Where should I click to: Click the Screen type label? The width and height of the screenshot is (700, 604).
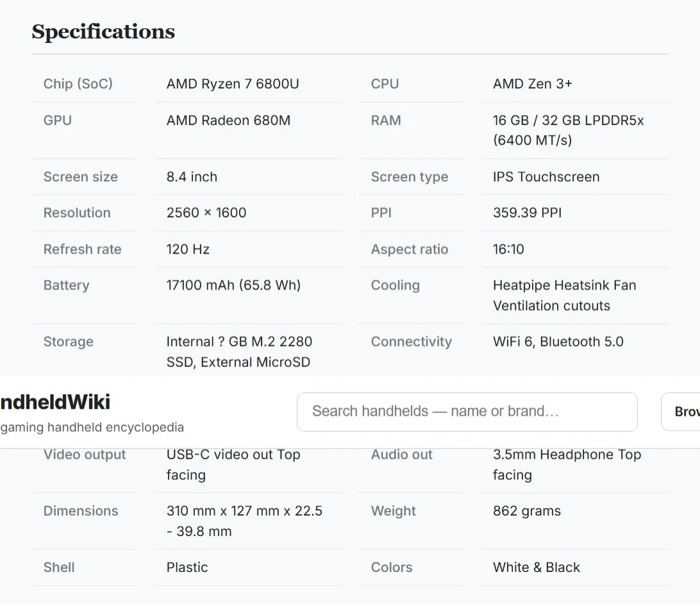coord(410,177)
